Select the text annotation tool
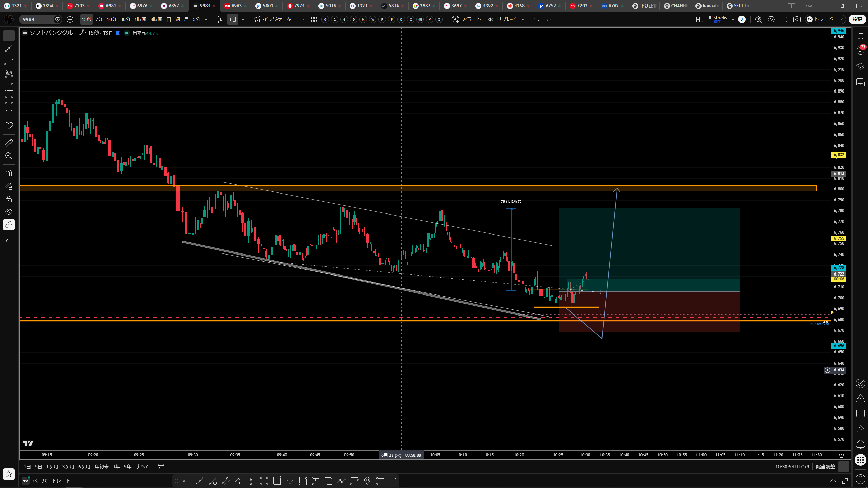868x488 pixels. click(x=9, y=113)
